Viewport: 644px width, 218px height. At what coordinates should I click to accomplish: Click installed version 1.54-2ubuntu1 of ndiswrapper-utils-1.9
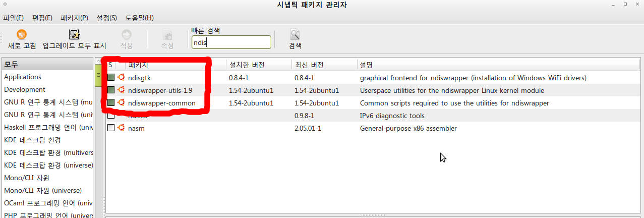[x=251, y=90]
